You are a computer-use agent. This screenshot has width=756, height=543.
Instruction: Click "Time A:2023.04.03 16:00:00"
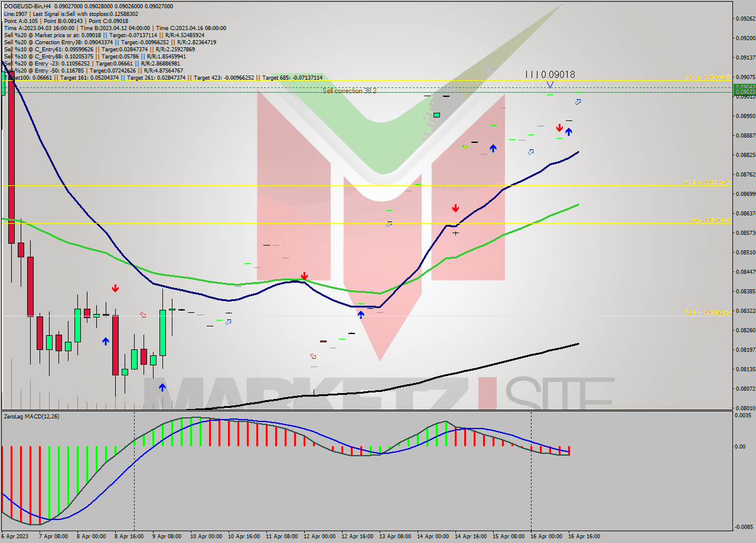pos(39,28)
